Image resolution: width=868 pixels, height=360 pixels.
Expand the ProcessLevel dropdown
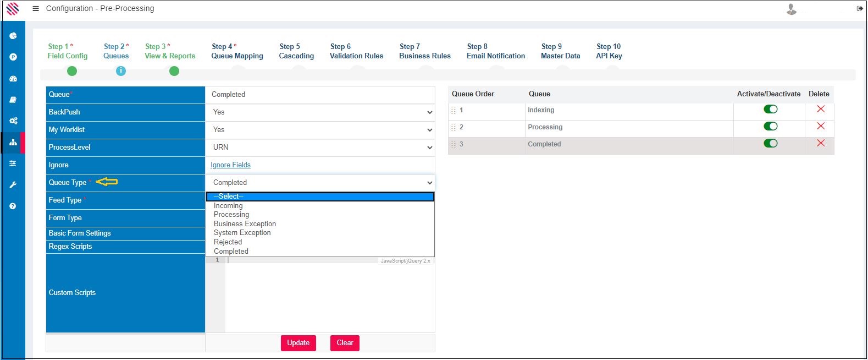pyautogui.click(x=320, y=148)
